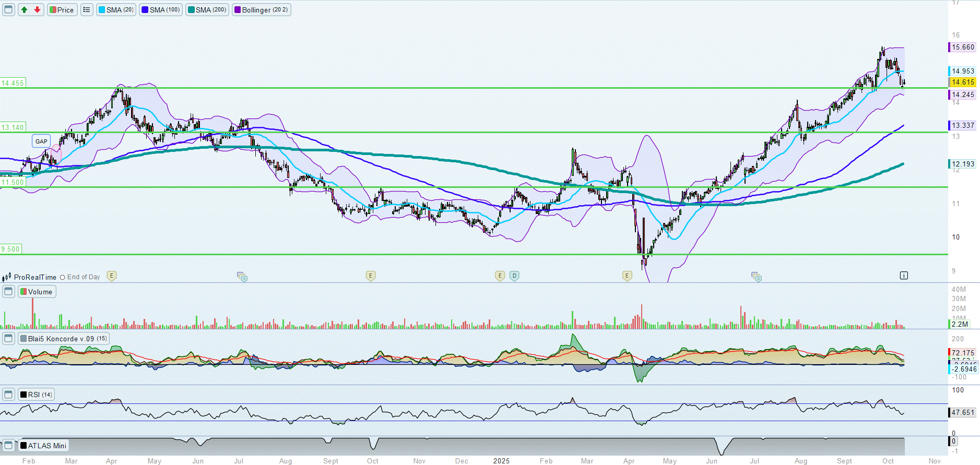Toggle the RSI panel window icon
The width and height of the screenshot is (980, 465).
(8, 395)
